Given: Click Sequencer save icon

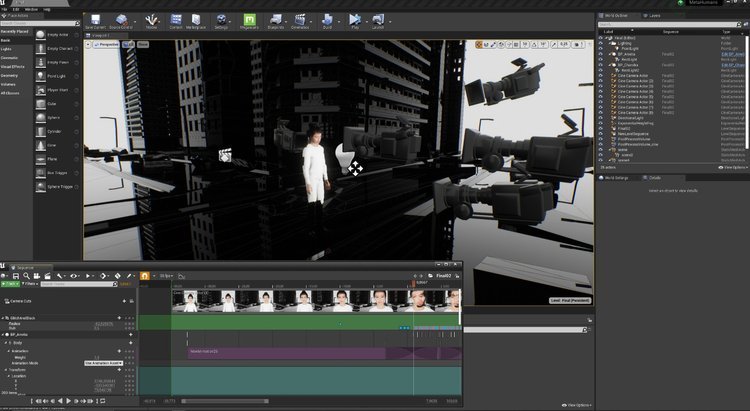Looking at the screenshot, I should [16, 276].
